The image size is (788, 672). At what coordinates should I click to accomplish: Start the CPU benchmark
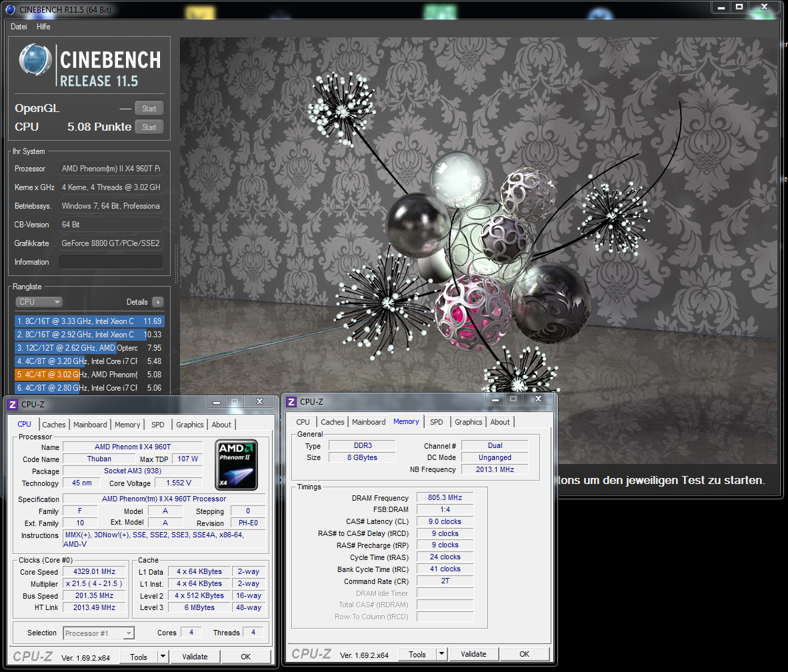click(149, 127)
